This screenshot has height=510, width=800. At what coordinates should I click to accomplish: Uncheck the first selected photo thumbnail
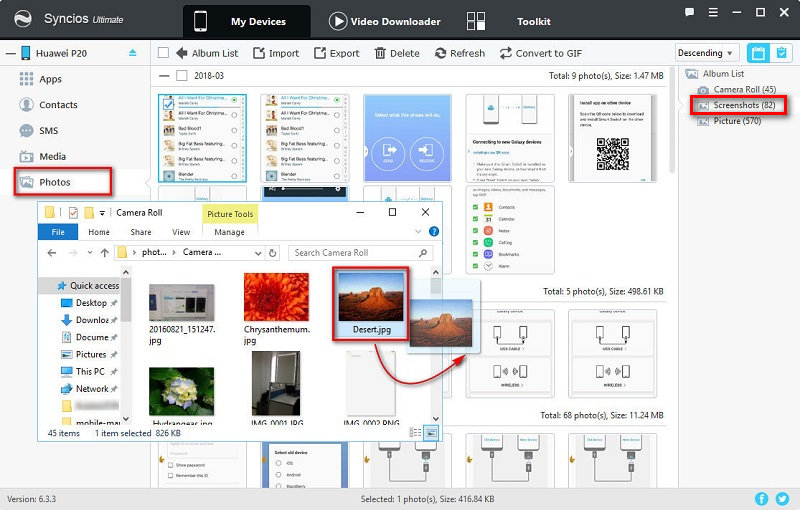coord(168,103)
